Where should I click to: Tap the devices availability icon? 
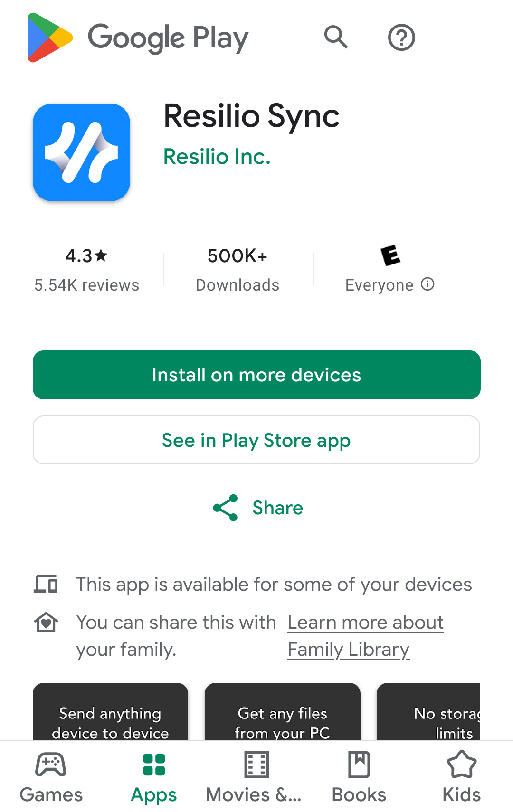[46, 584]
